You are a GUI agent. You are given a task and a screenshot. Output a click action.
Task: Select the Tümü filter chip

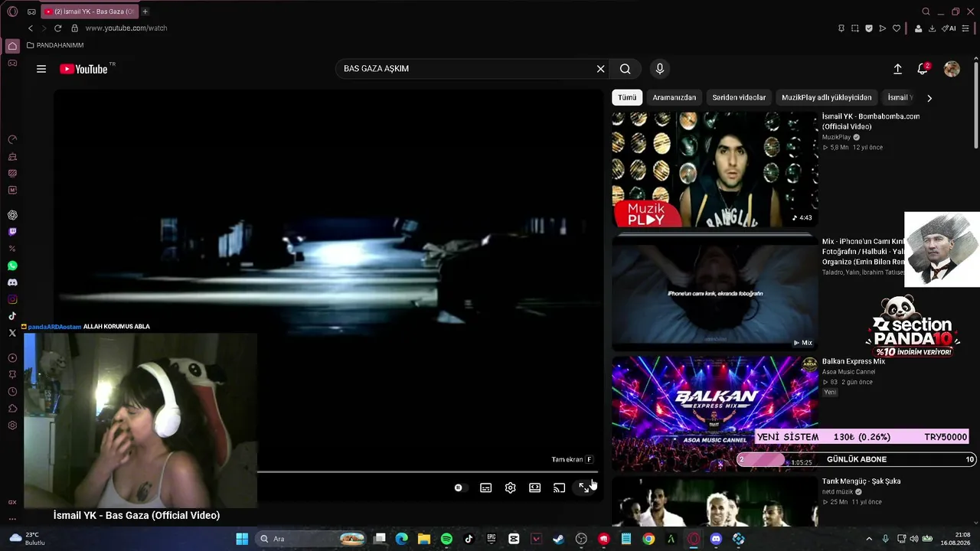point(627,98)
